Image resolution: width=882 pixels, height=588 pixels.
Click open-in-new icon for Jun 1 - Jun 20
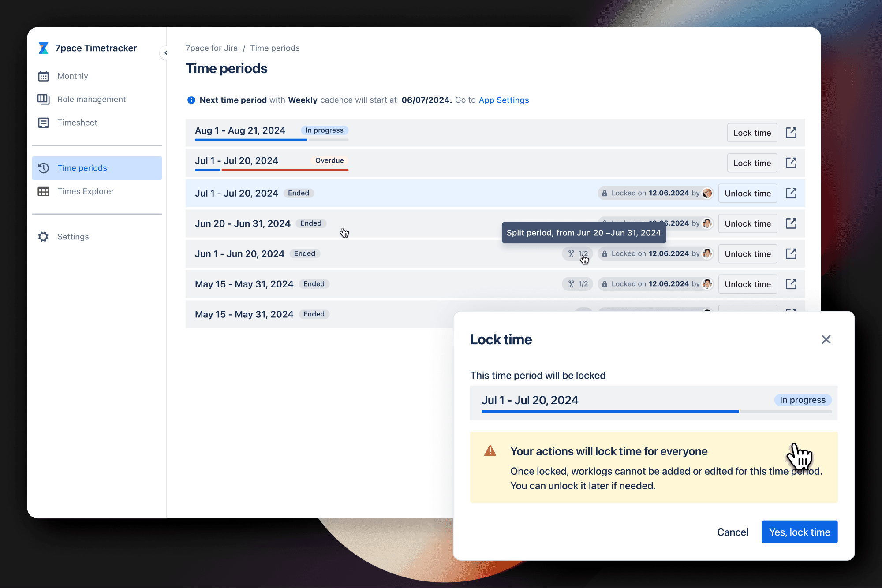pos(791,254)
